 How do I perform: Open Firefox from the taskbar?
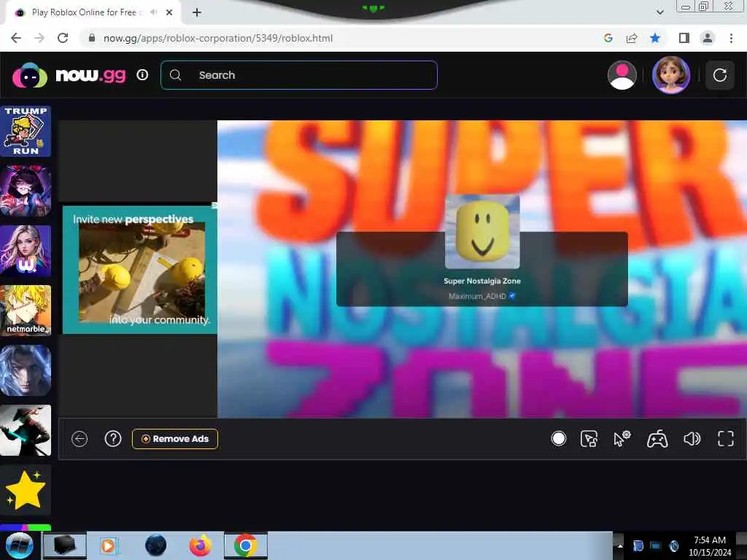[201, 545]
